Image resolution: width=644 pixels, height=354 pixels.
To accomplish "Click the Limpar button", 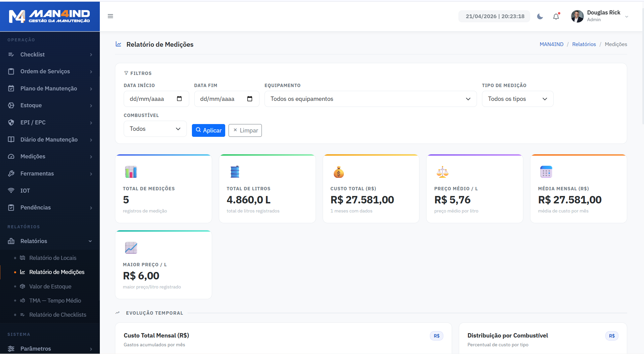I will coord(245,130).
